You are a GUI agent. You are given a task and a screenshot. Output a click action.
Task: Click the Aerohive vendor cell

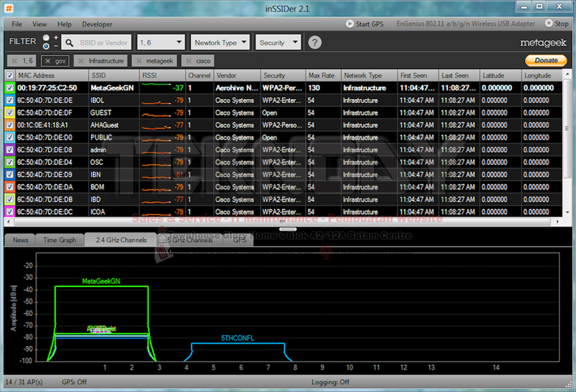click(237, 88)
